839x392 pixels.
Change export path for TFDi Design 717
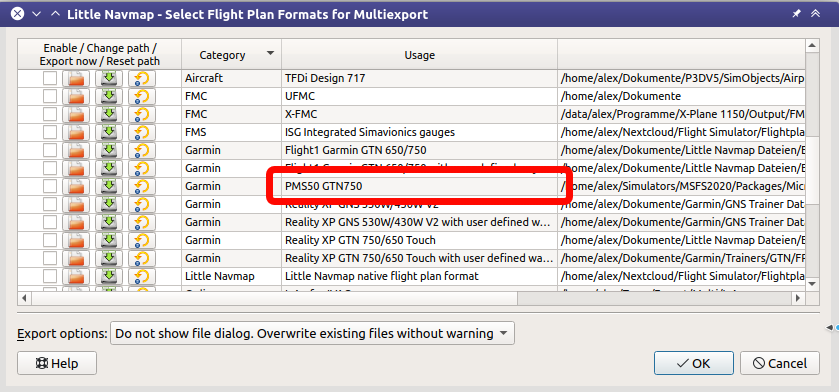(x=76, y=79)
